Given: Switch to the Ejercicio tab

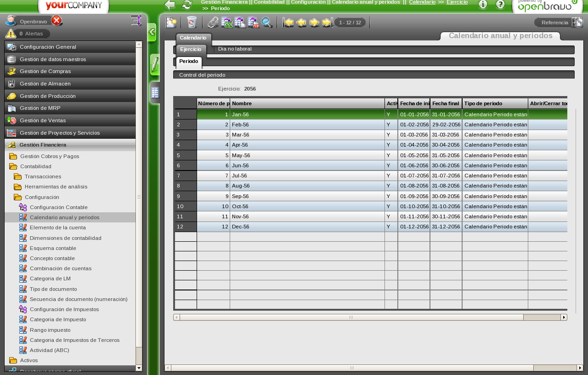Looking at the screenshot, I should tap(191, 49).
